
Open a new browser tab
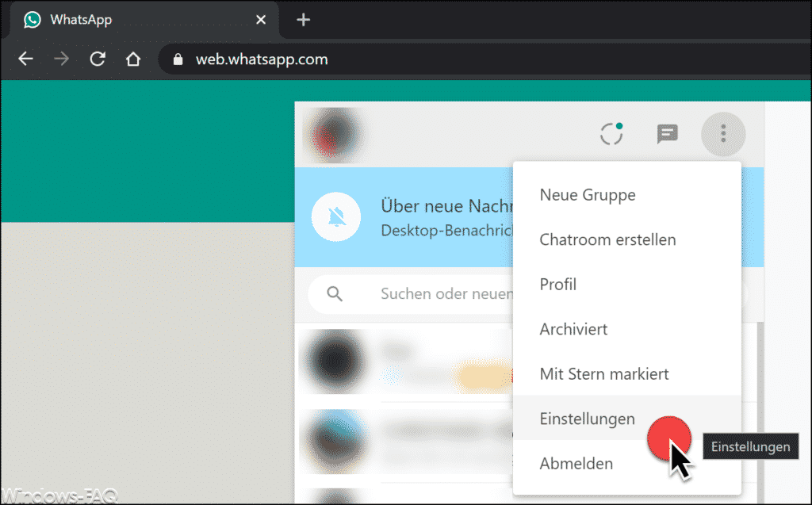(x=303, y=20)
